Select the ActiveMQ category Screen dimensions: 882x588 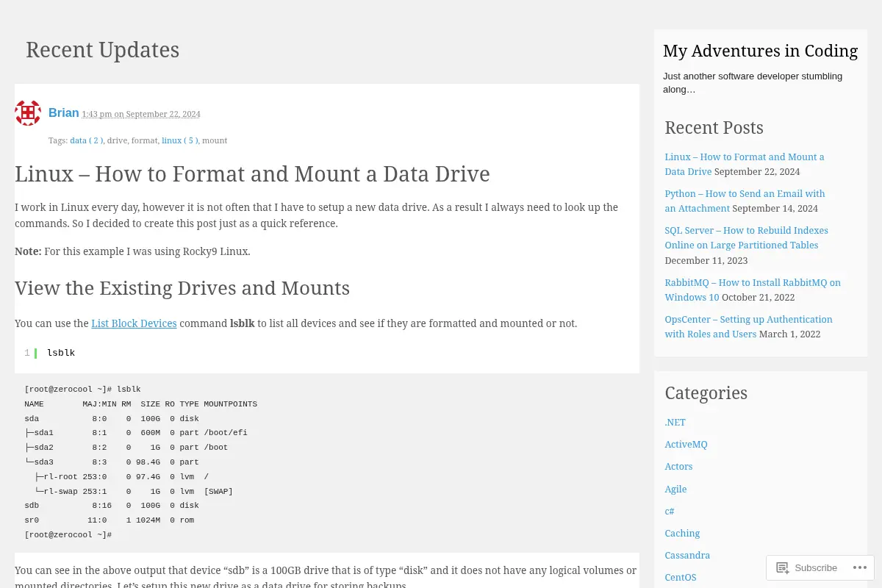tap(686, 444)
